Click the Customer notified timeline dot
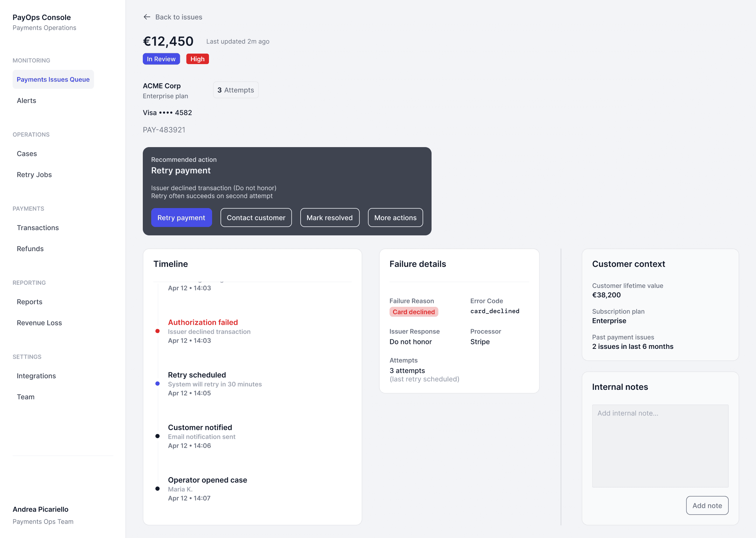Viewport: 756px width, 538px height. point(157,436)
